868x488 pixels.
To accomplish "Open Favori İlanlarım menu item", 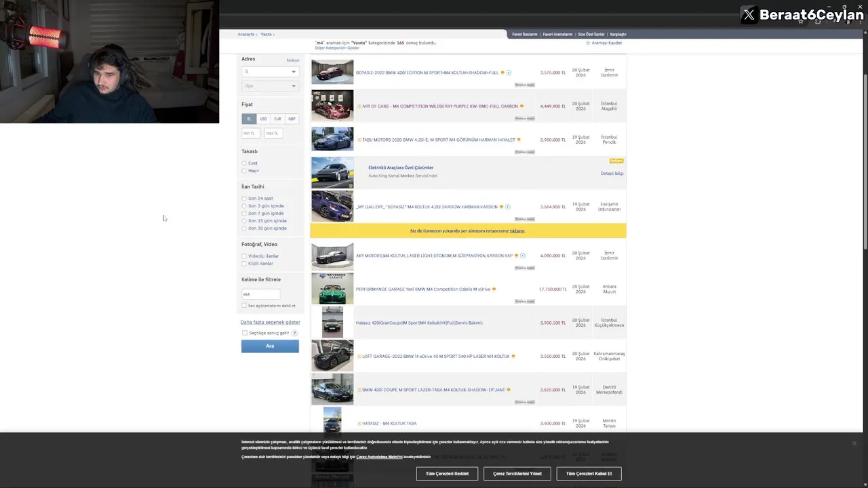I will (524, 34).
